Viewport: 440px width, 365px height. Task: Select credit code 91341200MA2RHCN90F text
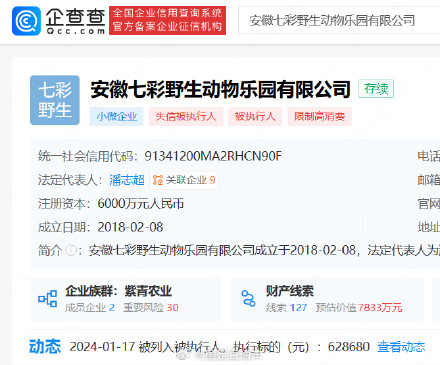pyautogui.click(x=213, y=156)
